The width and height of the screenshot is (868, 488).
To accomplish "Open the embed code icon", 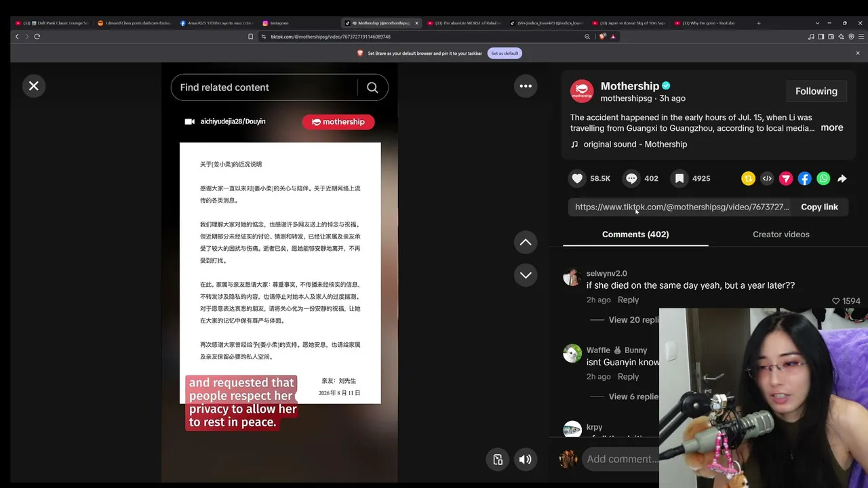I will click(767, 178).
